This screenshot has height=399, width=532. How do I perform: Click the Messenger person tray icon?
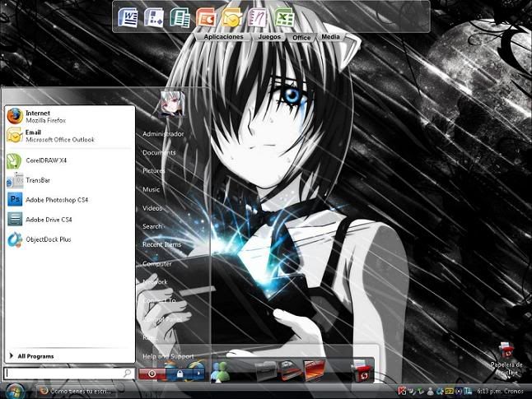point(430,391)
